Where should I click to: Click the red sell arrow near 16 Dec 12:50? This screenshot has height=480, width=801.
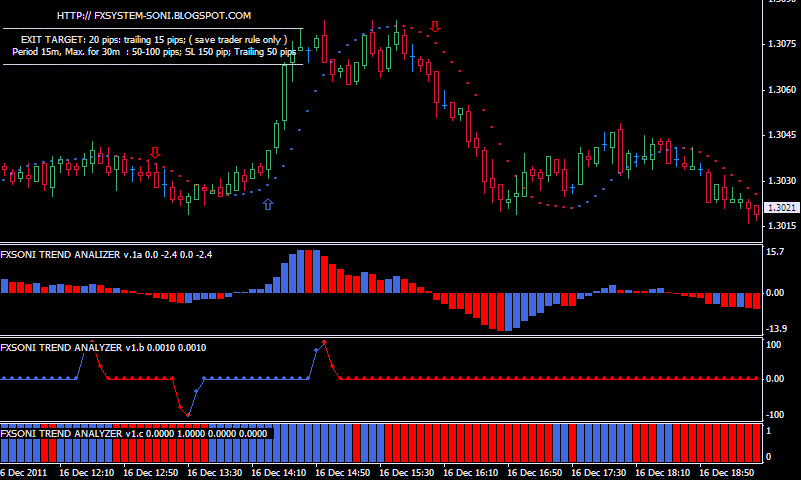point(155,152)
